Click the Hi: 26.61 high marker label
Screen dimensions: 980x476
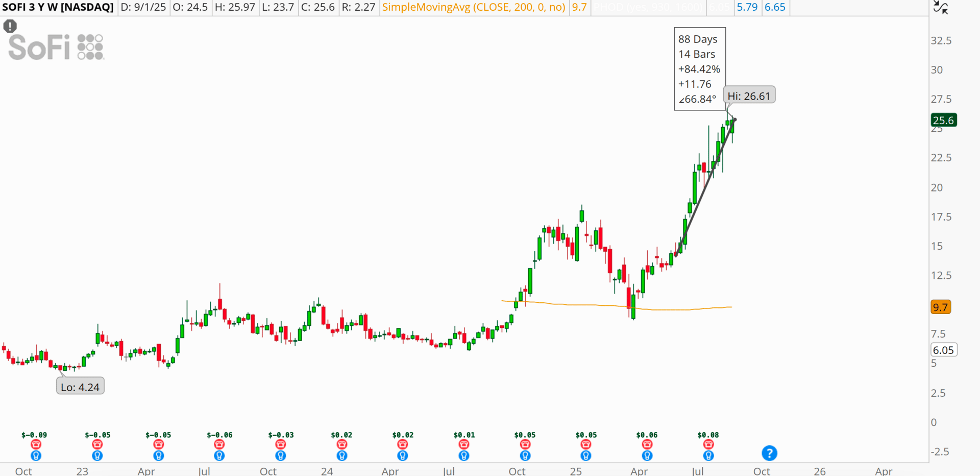pos(749,96)
